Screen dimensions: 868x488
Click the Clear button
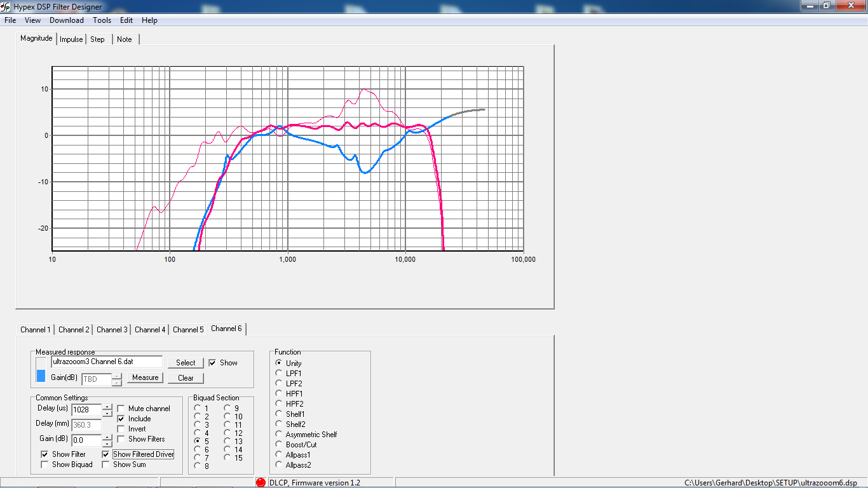pyautogui.click(x=186, y=378)
